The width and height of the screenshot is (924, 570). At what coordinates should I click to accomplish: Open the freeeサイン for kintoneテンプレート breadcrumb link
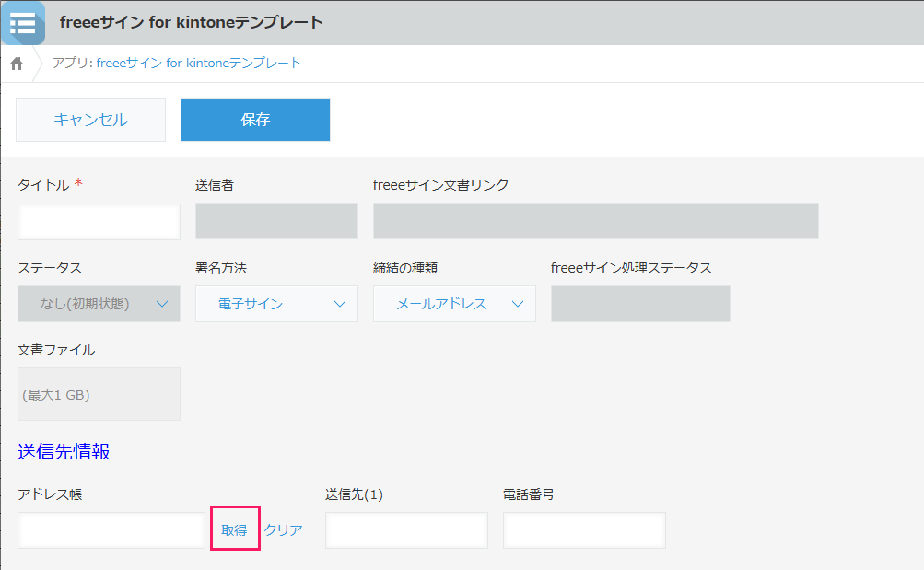pyautogui.click(x=199, y=63)
